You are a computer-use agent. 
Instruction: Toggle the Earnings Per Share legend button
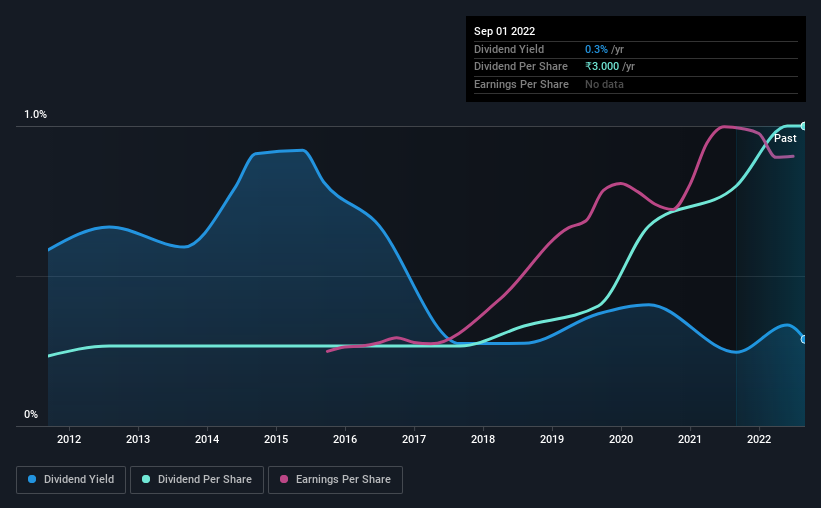tap(335, 480)
